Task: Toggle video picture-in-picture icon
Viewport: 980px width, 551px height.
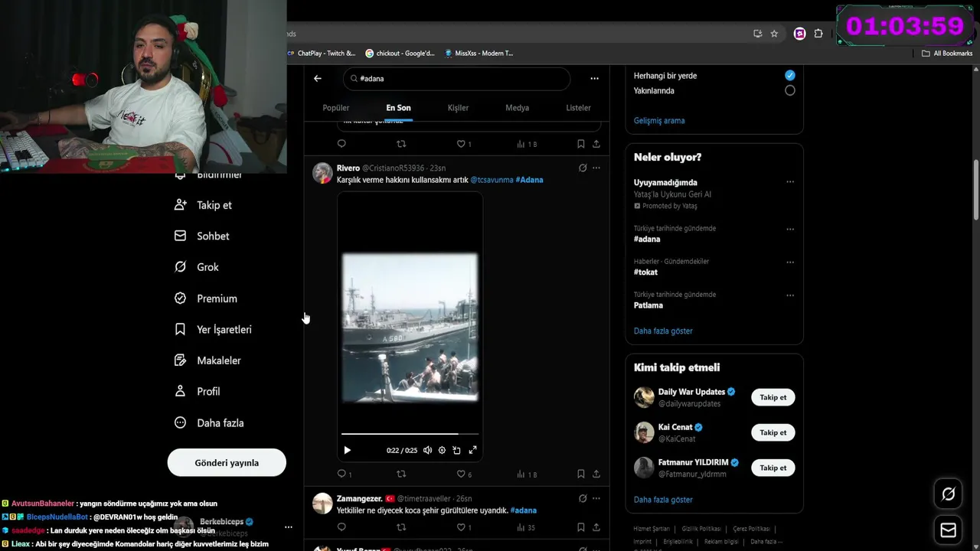Action: click(x=456, y=450)
